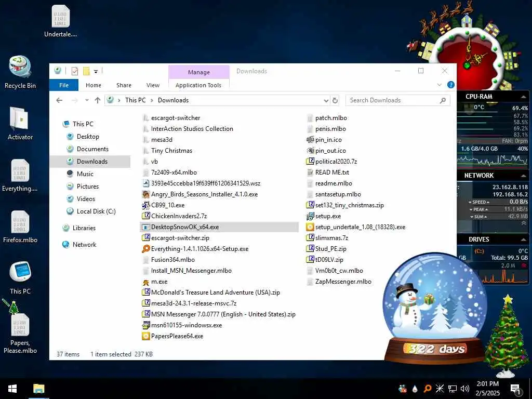Viewport: 532px width, 399px height.
Task: Select Network in the navigation pane
Action: point(84,245)
